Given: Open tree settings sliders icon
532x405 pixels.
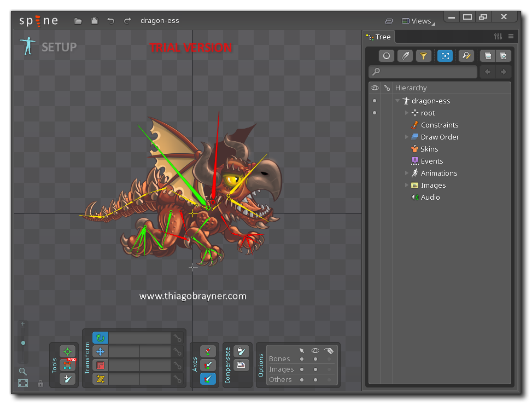Looking at the screenshot, I should tap(498, 36).
